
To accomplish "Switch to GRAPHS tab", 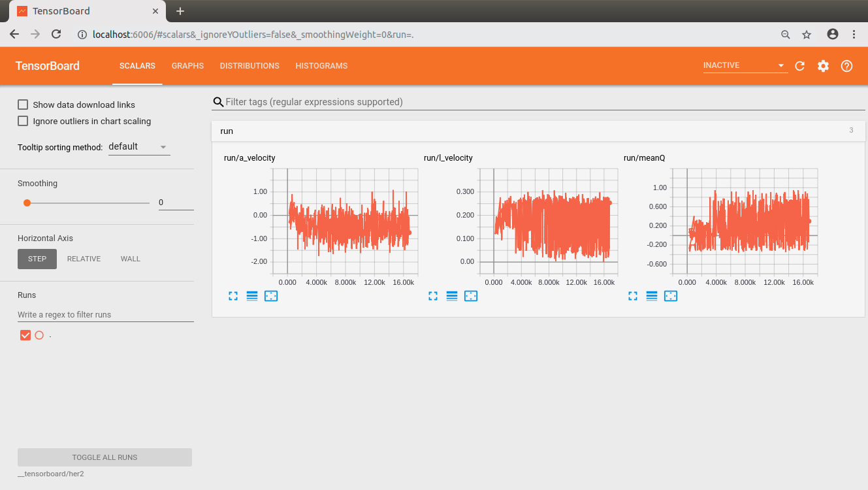I will [x=187, y=66].
